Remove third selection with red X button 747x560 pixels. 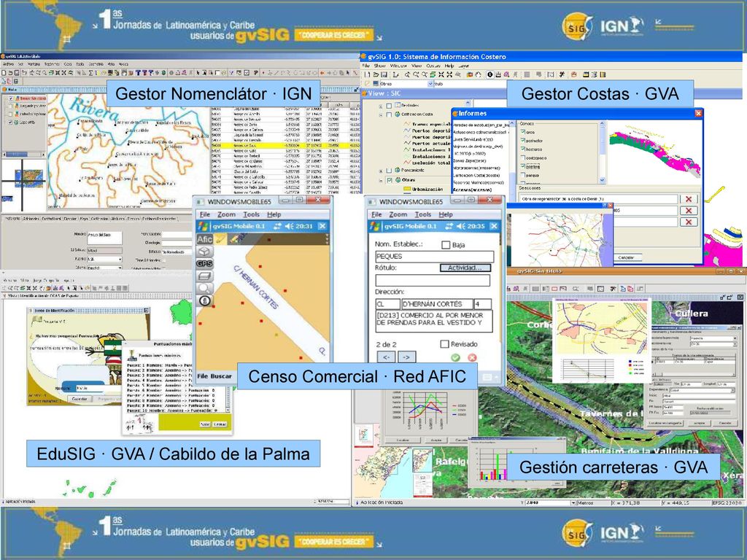689,222
